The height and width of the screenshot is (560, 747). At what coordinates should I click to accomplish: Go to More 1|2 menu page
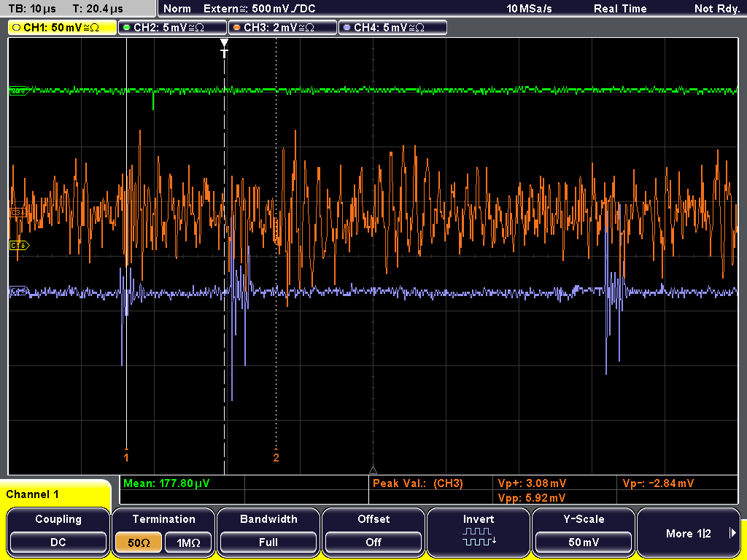click(x=689, y=533)
